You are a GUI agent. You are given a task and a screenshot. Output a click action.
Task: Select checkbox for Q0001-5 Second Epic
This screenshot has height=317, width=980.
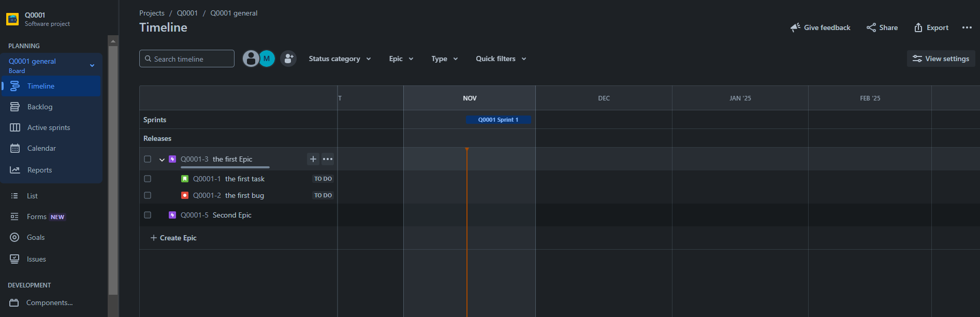[148, 215]
